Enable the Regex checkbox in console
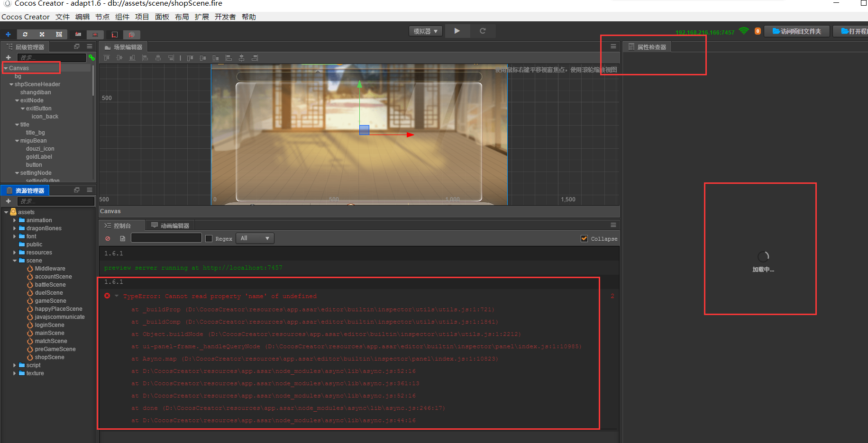Viewport: 868px width, 443px height. click(209, 238)
